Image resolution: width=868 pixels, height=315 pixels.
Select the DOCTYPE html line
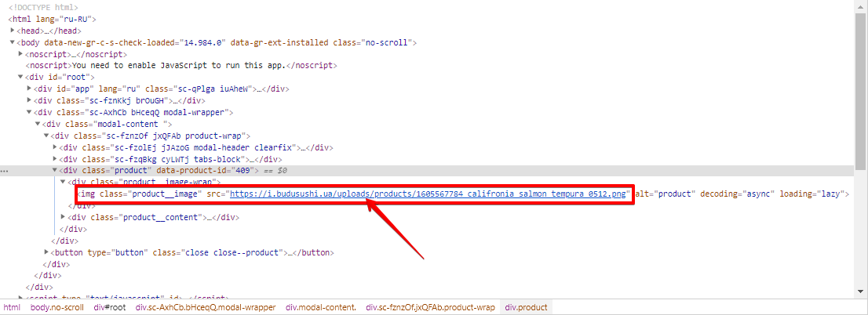tap(43, 7)
